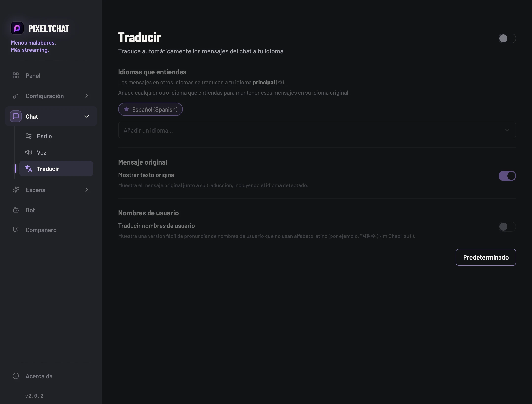The width and height of the screenshot is (532, 404).
Task: Click the Panel grid icon
Action: tap(16, 75)
